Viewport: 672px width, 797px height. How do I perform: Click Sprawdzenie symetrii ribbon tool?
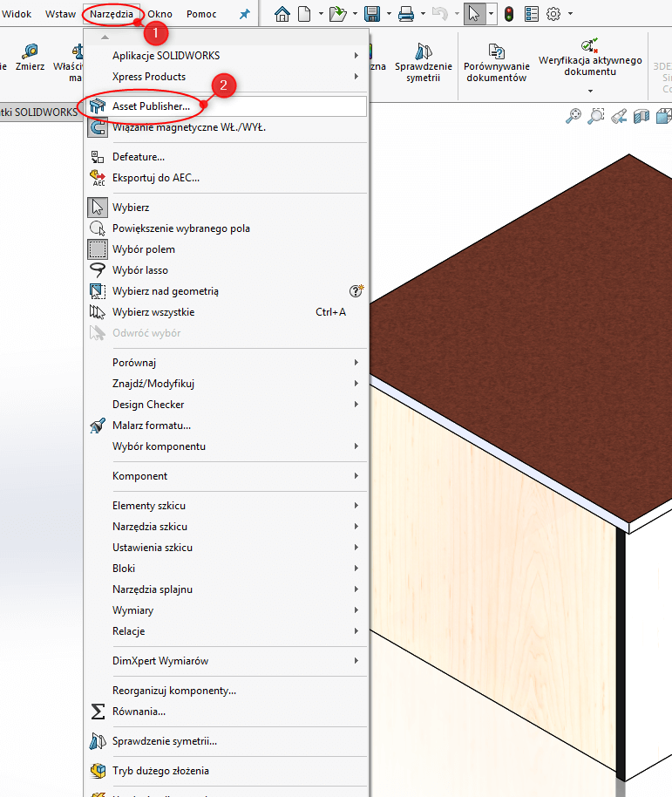tap(423, 62)
